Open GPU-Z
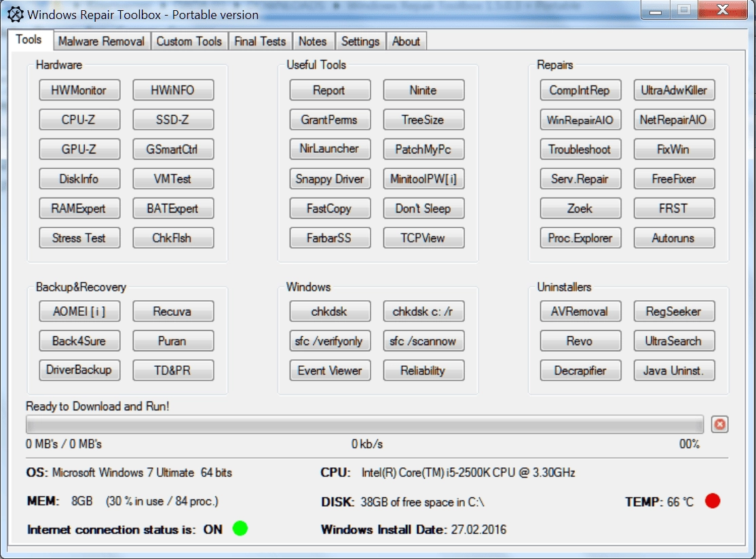 tap(79, 149)
